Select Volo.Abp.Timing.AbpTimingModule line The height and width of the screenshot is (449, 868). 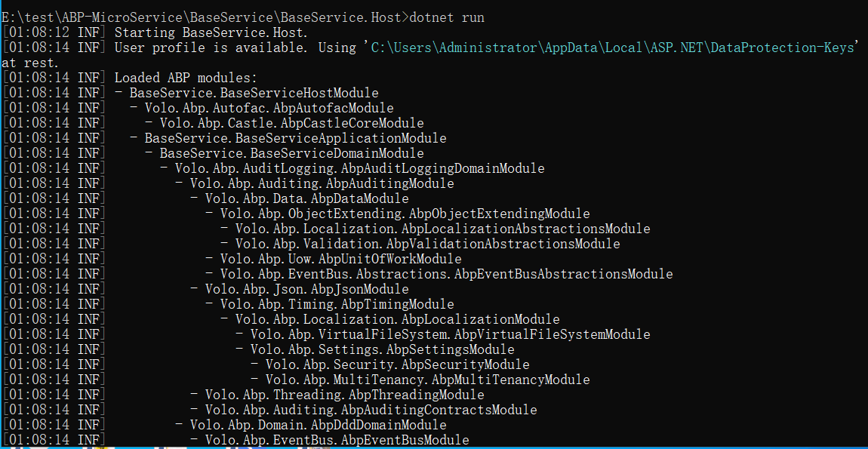[337, 304]
